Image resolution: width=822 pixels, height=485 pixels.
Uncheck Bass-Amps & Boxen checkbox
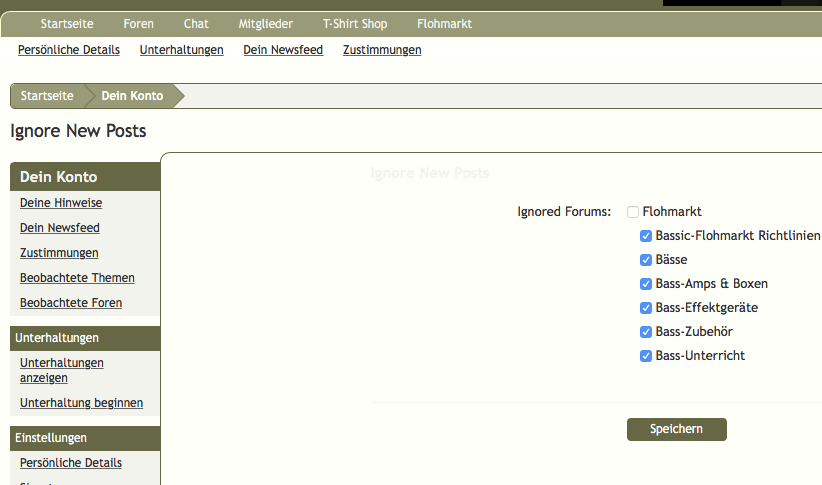[x=646, y=284]
